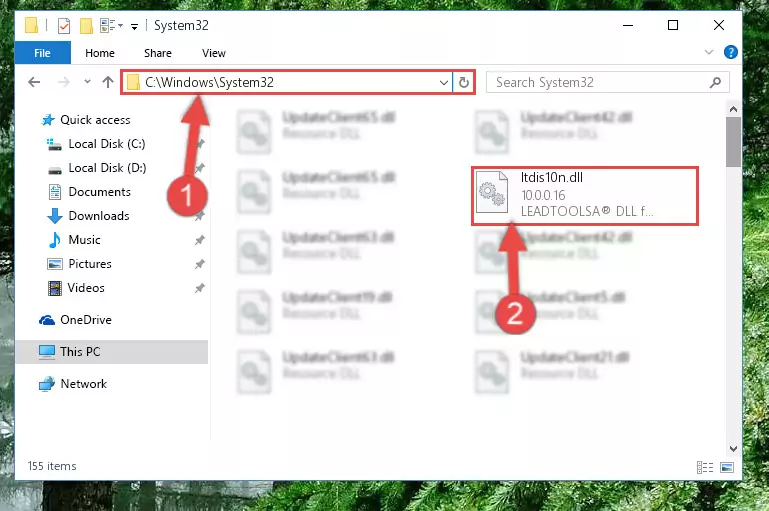Open Pictures folder in sidebar
This screenshot has width=769, height=511.
(90, 264)
